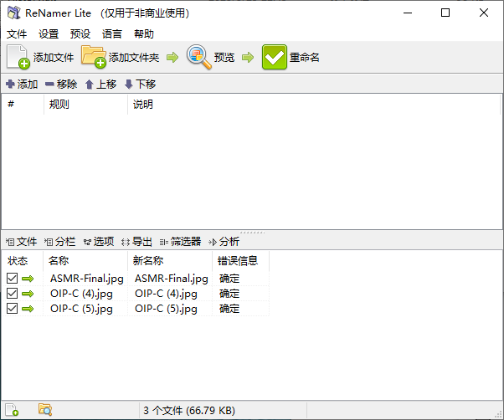The height and width of the screenshot is (420, 504).
Task: Click the 添加 rule plus icon
Action: (x=10, y=85)
